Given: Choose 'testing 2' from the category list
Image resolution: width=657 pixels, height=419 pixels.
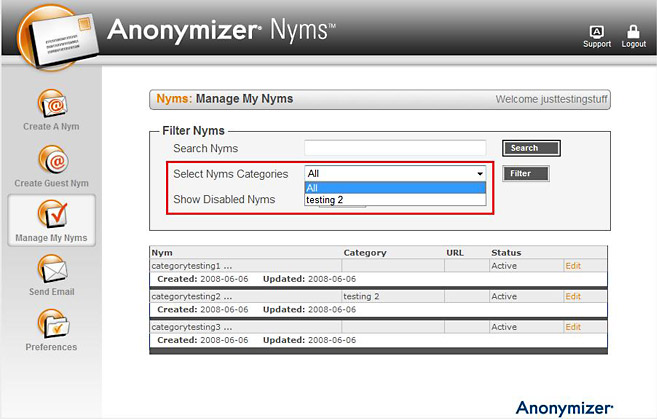Looking at the screenshot, I should pyautogui.click(x=394, y=200).
